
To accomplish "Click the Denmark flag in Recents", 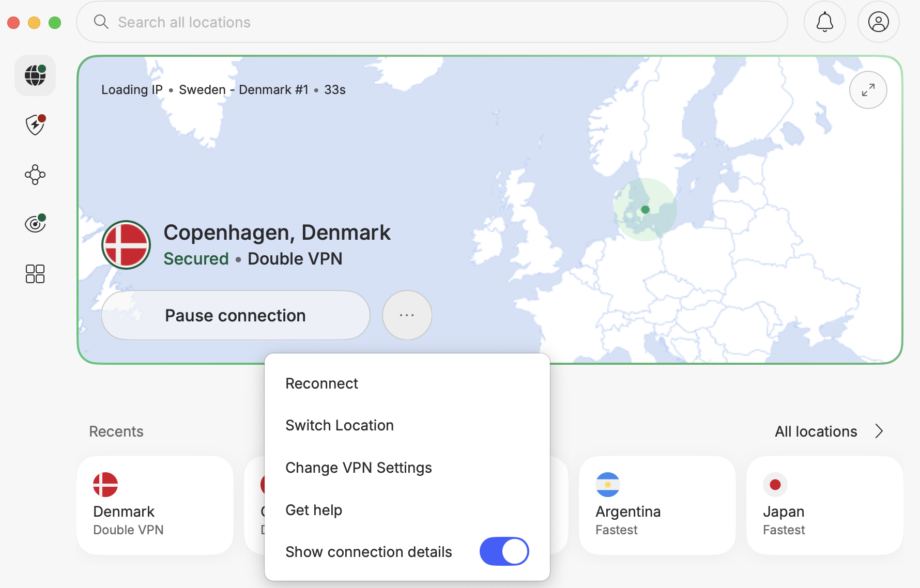I will pyautogui.click(x=105, y=485).
